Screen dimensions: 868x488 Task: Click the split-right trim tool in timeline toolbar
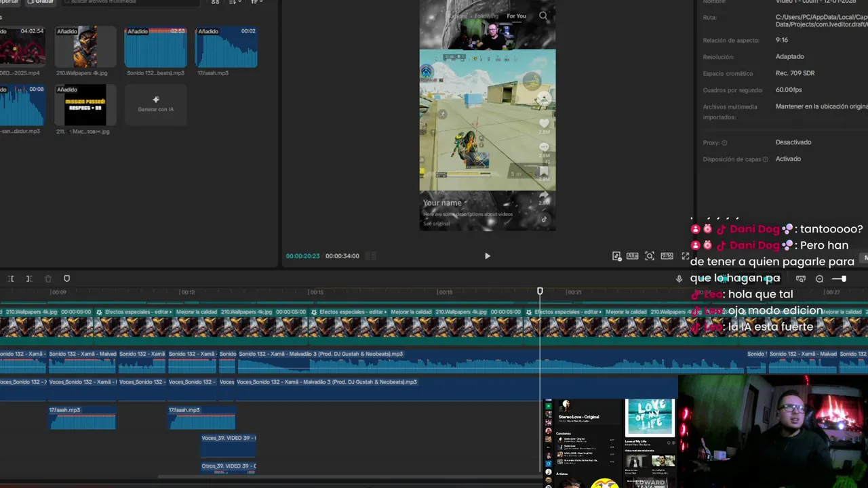pyautogui.click(x=29, y=279)
